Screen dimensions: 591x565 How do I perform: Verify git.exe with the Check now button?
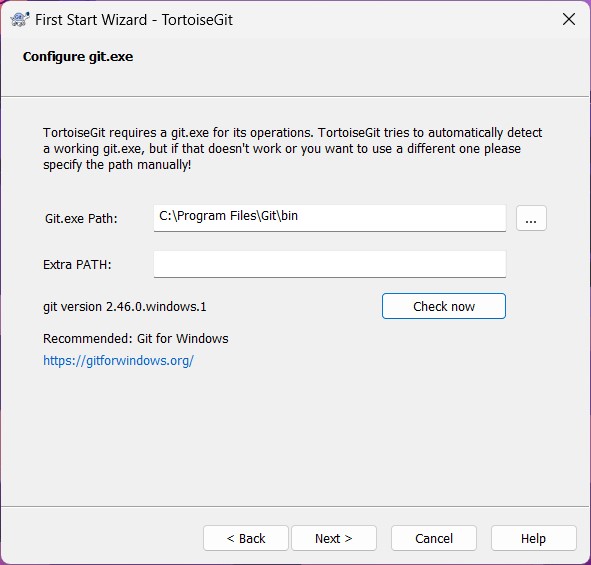[444, 306]
